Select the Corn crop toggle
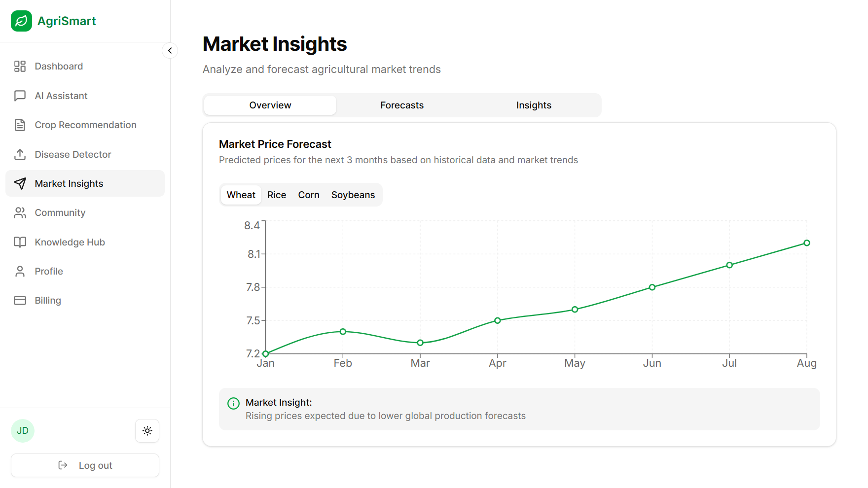868x488 pixels. click(309, 195)
